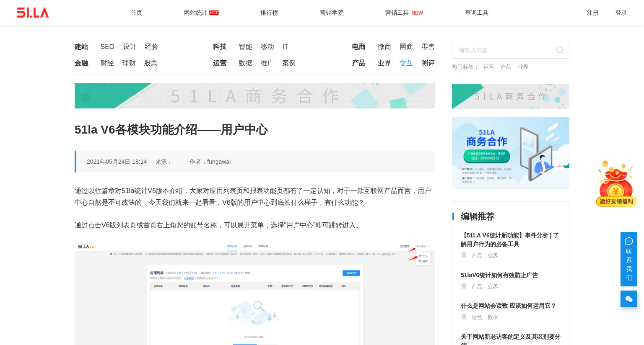Image resolution: width=644 pixels, height=345 pixels.
Task: Select the 科技 category heading
Action: point(220,46)
